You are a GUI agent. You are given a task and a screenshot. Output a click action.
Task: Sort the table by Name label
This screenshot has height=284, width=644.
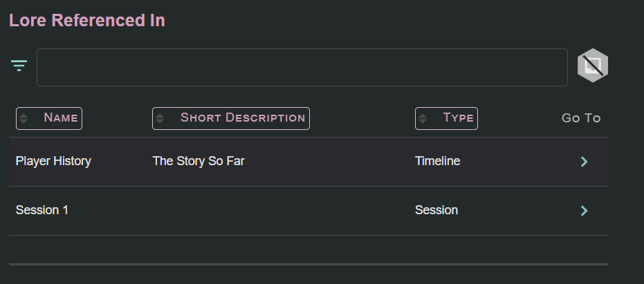click(60, 118)
